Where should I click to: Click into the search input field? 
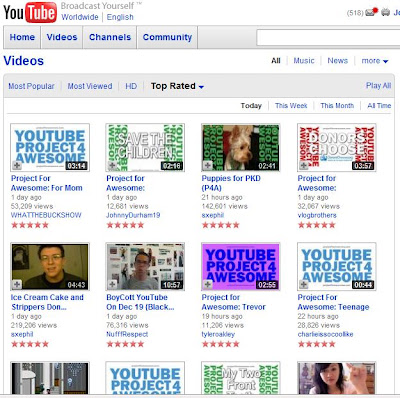pyautogui.click(x=328, y=37)
